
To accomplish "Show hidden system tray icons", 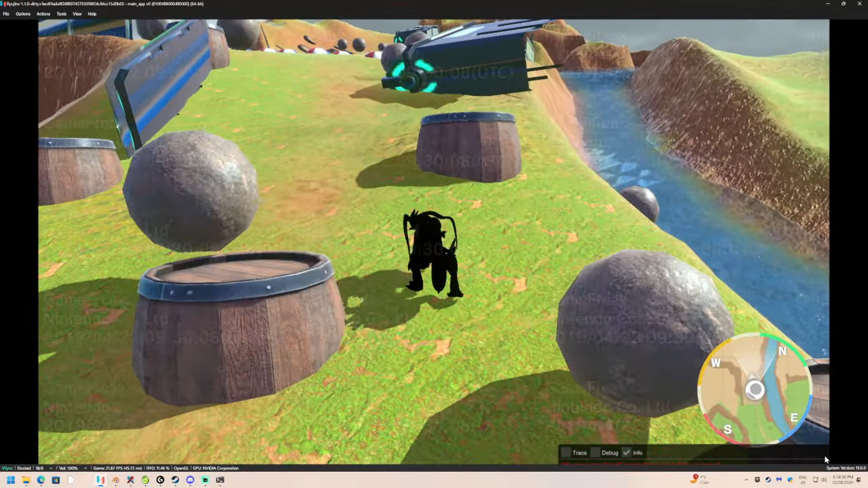I will [746, 480].
